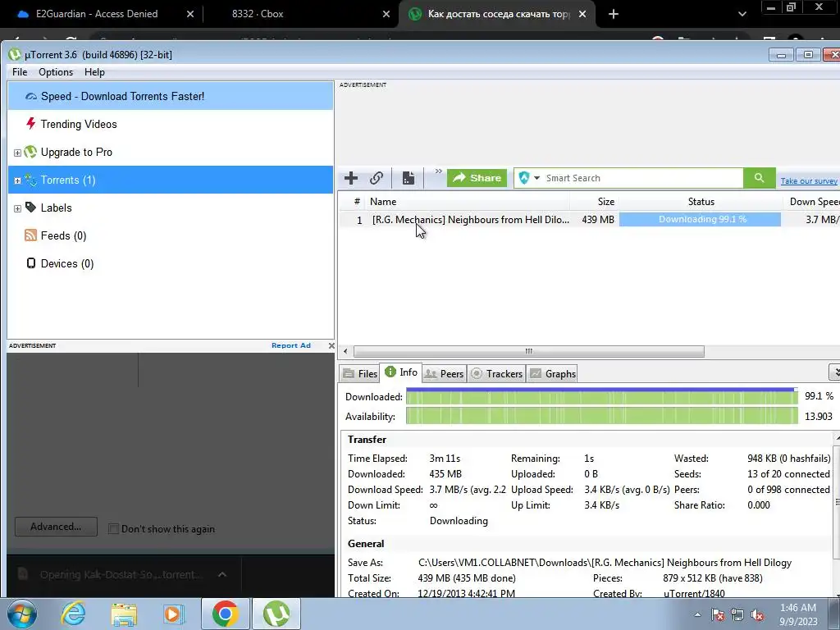Click the left arrow of torrent list scrollbar
The width and height of the screenshot is (840, 630).
tap(345, 351)
